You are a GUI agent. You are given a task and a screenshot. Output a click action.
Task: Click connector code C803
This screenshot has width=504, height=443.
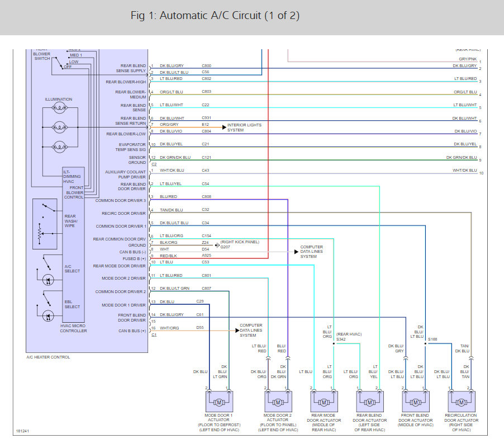206,92
